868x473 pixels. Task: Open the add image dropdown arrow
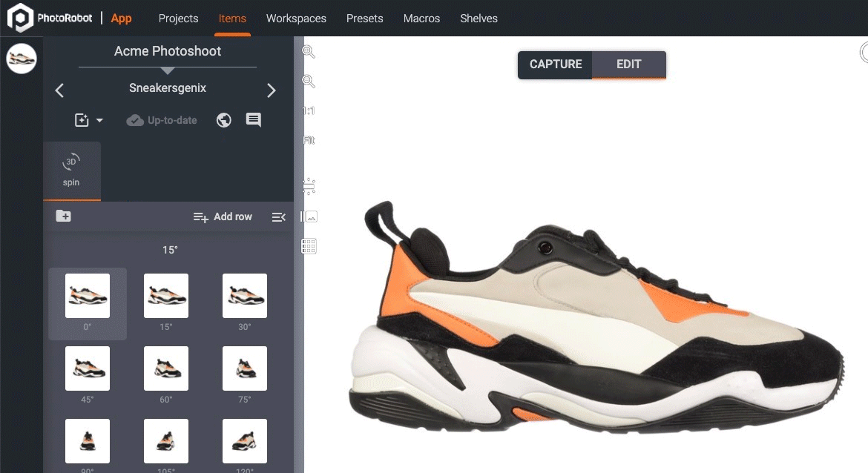point(99,119)
